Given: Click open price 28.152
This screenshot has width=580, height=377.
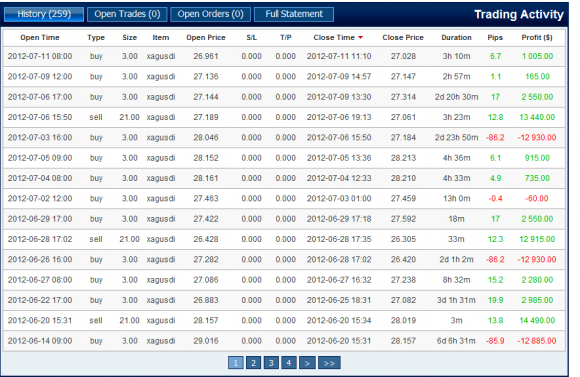Looking at the screenshot, I should (206, 158).
